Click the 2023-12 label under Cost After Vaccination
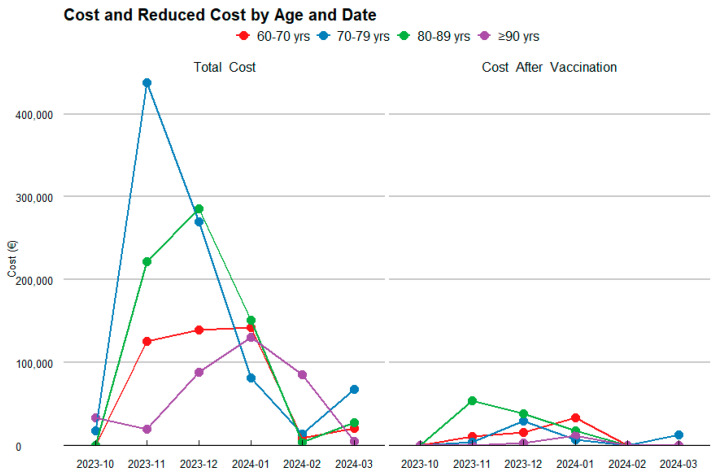 click(523, 464)
